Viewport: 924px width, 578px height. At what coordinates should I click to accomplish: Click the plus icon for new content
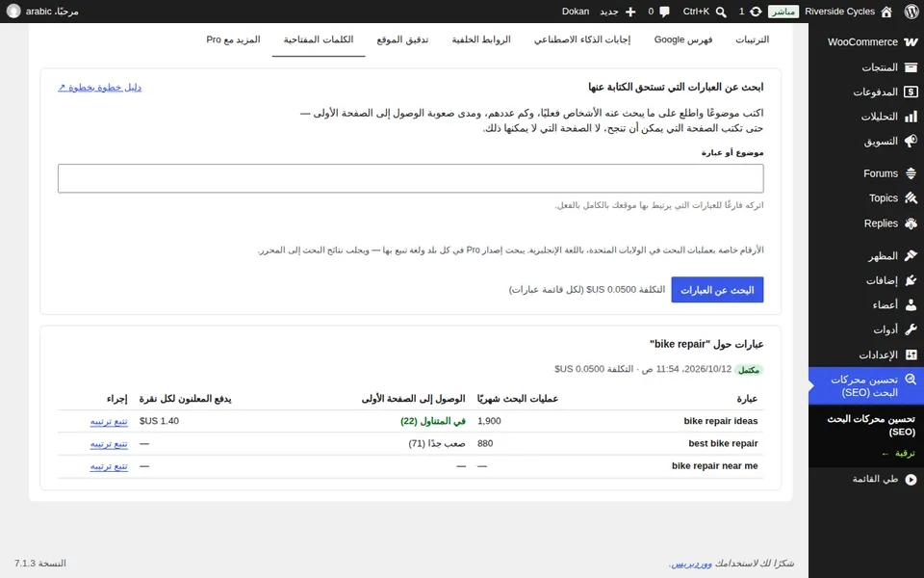[x=630, y=12]
